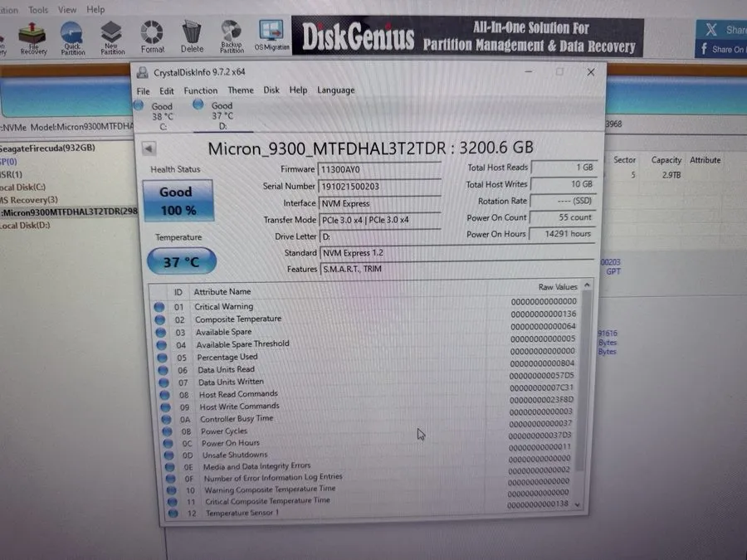This screenshot has width=747, height=560.
Task: Select the D: disk tab showing 37 °C
Action: click(221, 115)
